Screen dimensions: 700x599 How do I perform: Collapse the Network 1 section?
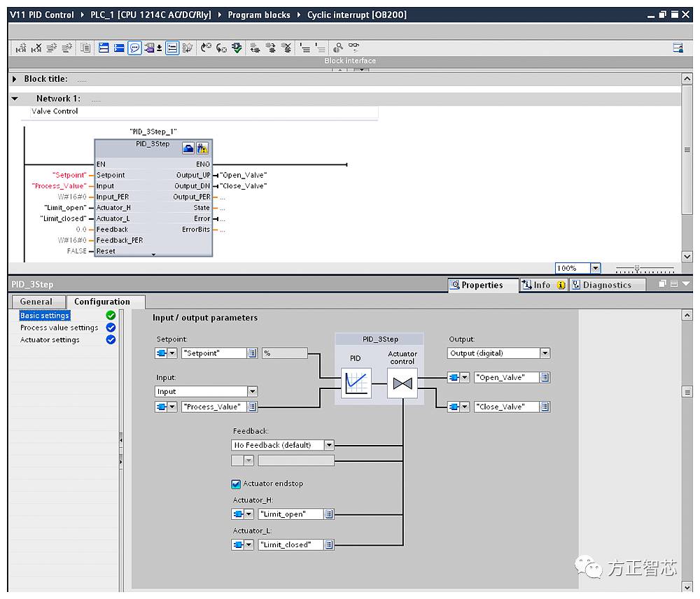(15, 99)
